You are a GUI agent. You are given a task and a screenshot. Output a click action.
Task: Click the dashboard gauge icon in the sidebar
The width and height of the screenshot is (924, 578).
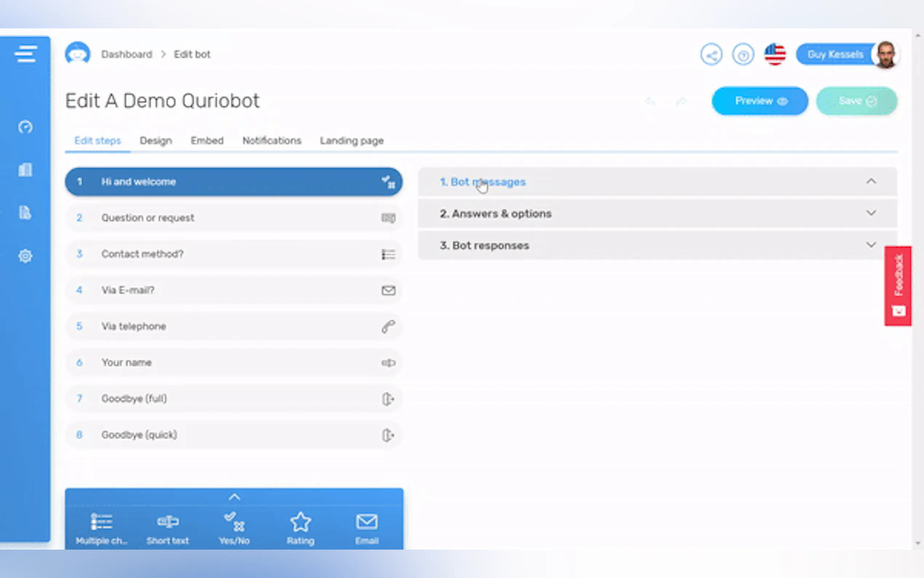pos(25,127)
